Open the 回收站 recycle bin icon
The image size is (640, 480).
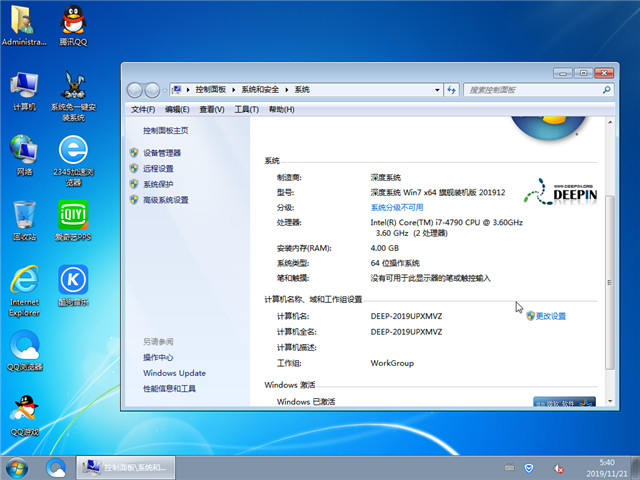[24, 220]
